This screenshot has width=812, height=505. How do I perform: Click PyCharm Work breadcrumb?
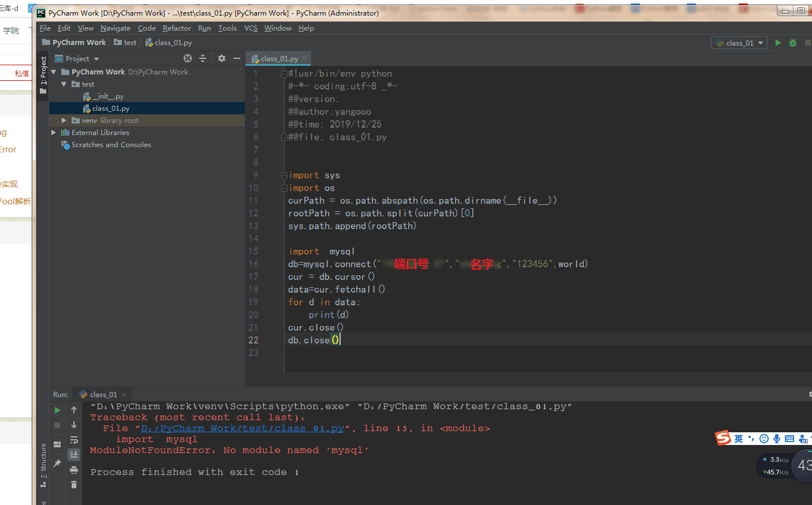74,43
